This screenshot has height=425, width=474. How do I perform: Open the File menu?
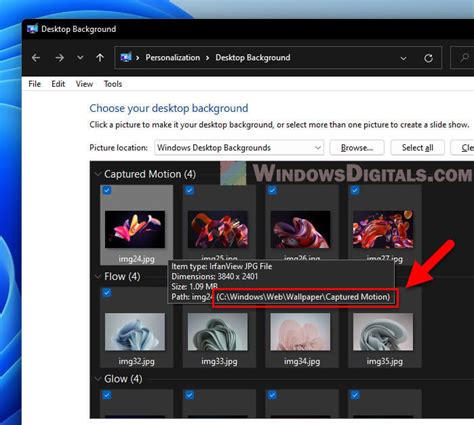35,84
